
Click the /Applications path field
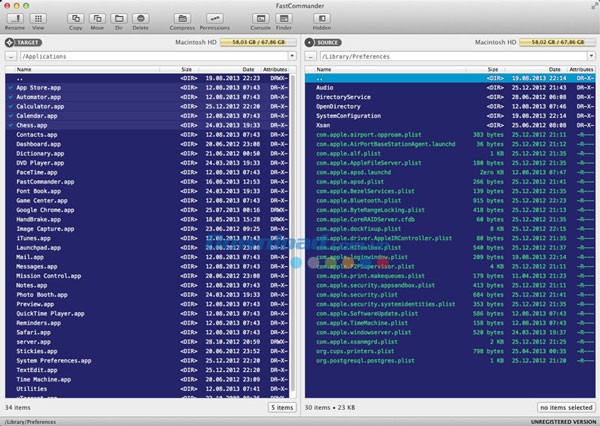pyautogui.click(x=154, y=56)
